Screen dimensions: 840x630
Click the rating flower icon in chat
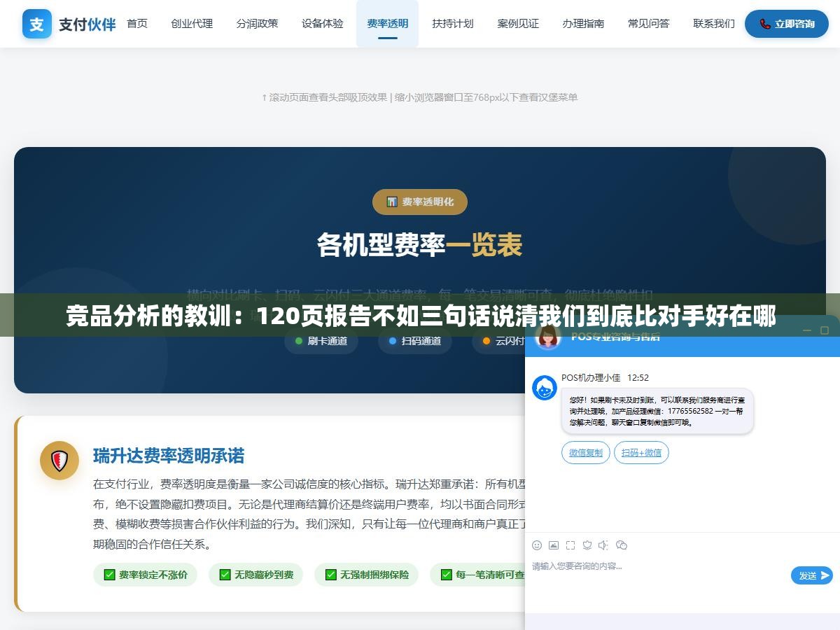point(587,545)
